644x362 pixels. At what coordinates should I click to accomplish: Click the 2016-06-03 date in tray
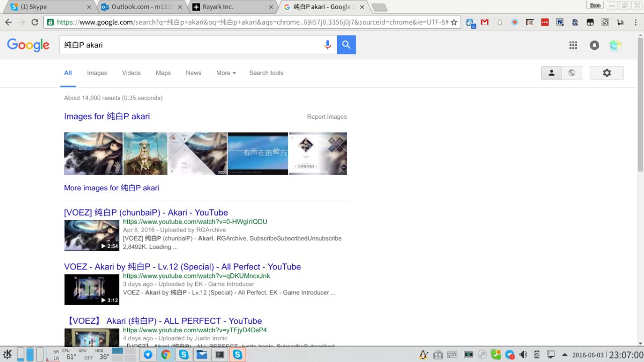[588, 355]
